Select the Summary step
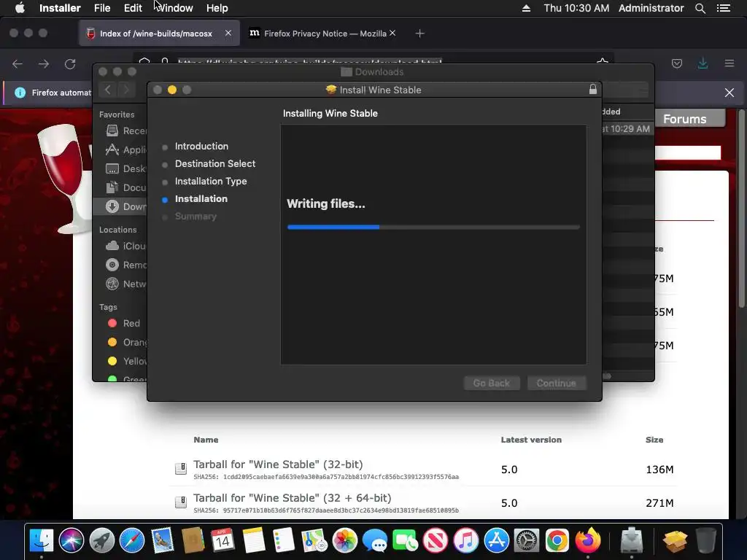The image size is (747, 560). click(x=196, y=216)
